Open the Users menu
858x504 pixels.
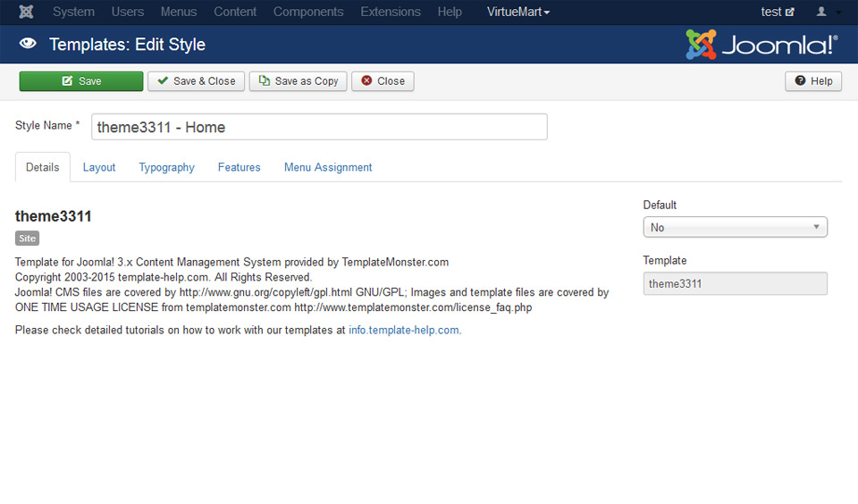(x=128, y=12)
